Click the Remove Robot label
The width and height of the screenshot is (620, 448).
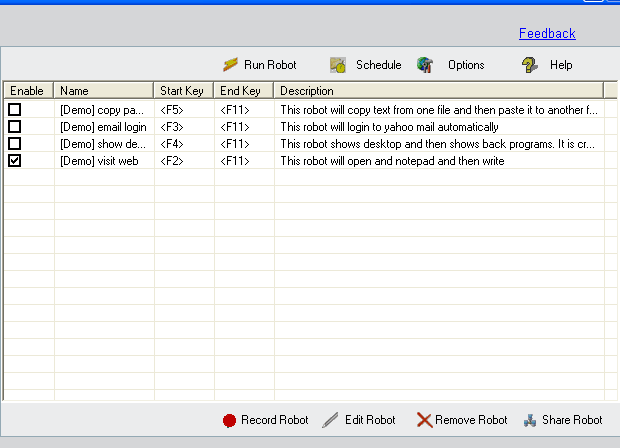[x=471, y=420]
